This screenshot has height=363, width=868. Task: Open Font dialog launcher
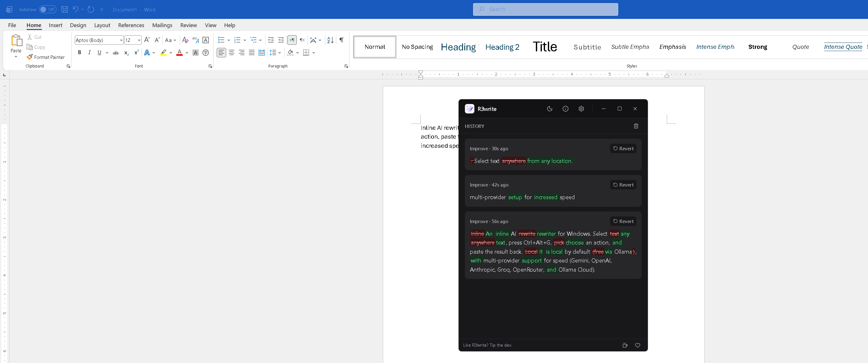point(210,66)
